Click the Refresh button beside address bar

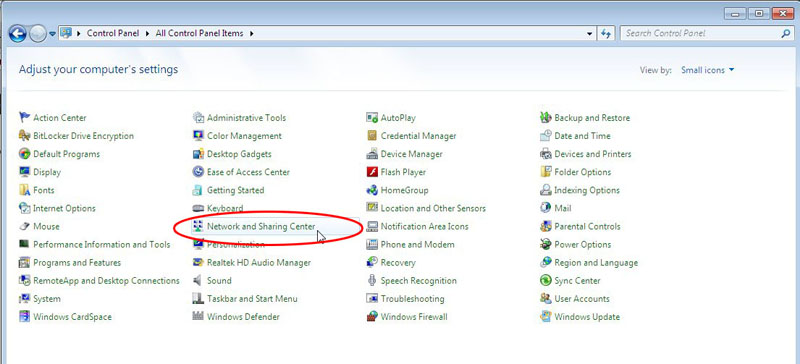606,34
